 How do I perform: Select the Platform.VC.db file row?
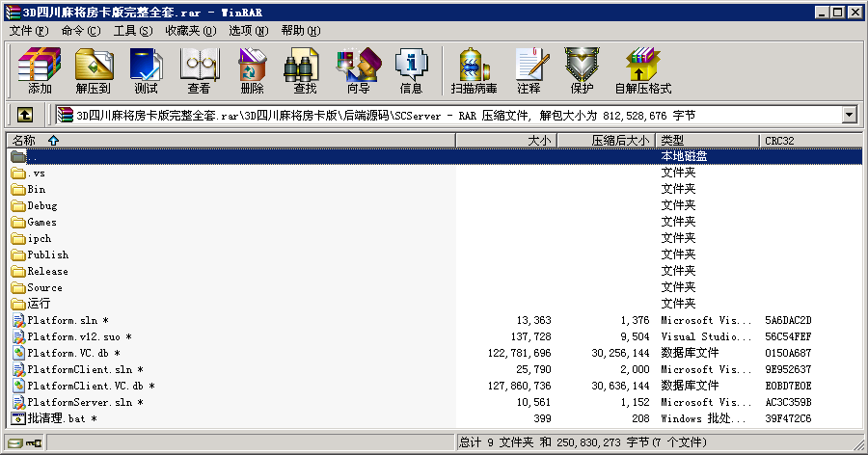pyautogui.click(x=64, y=353)
